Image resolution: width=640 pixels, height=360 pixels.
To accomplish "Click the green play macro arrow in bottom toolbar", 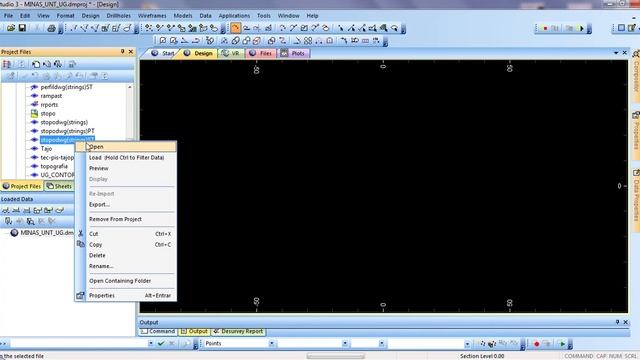I will tap(562, 344).
